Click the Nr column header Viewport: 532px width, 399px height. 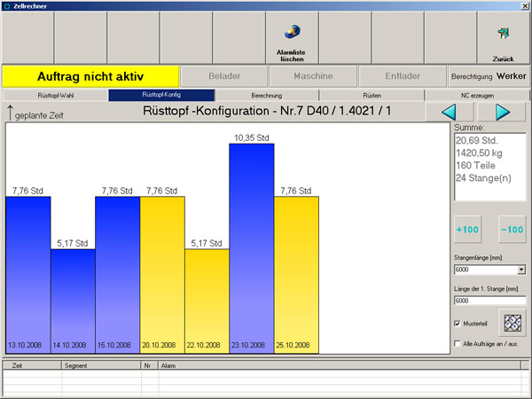pos(150,365)
